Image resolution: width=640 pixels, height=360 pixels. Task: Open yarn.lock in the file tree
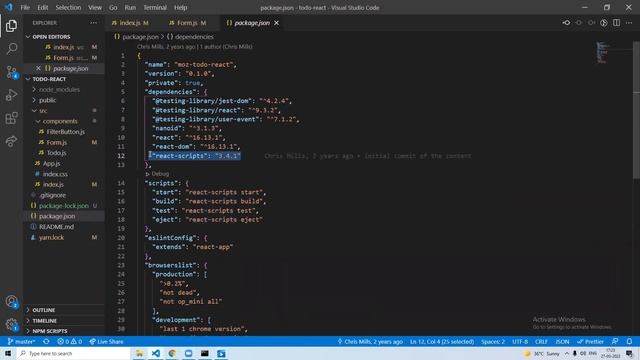tap(51, 237)
